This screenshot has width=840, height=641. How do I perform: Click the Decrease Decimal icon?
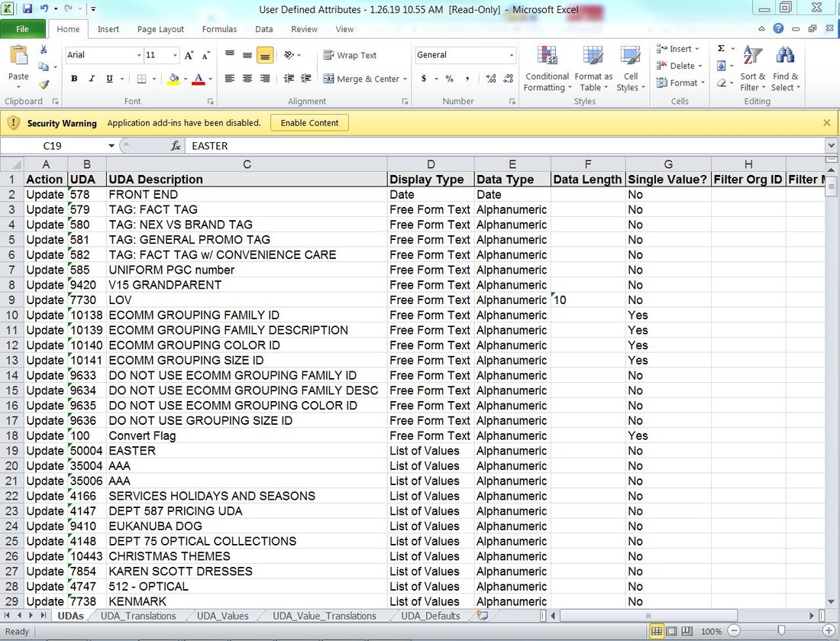[509, 79]
